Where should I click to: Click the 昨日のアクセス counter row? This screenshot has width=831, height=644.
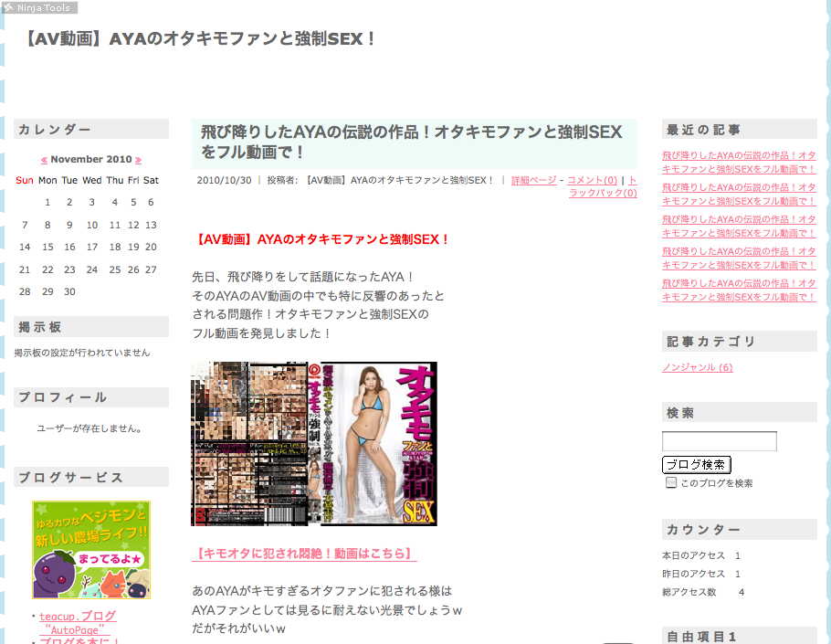pos(701,574)
